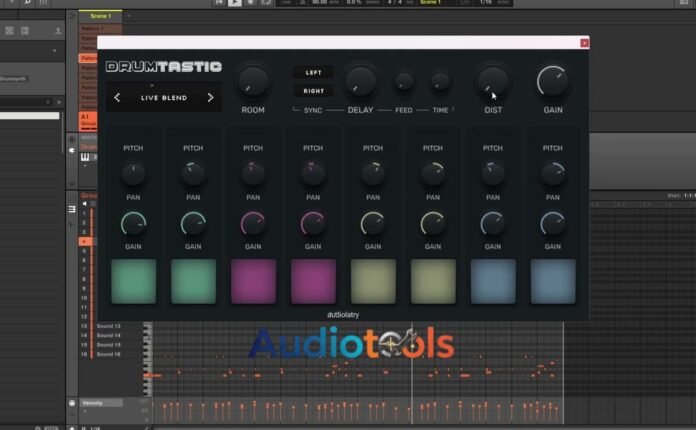This screenshot has width=696, height=430.
Task: Trigger the first green drum pad
Action: (x=134, y=281)
